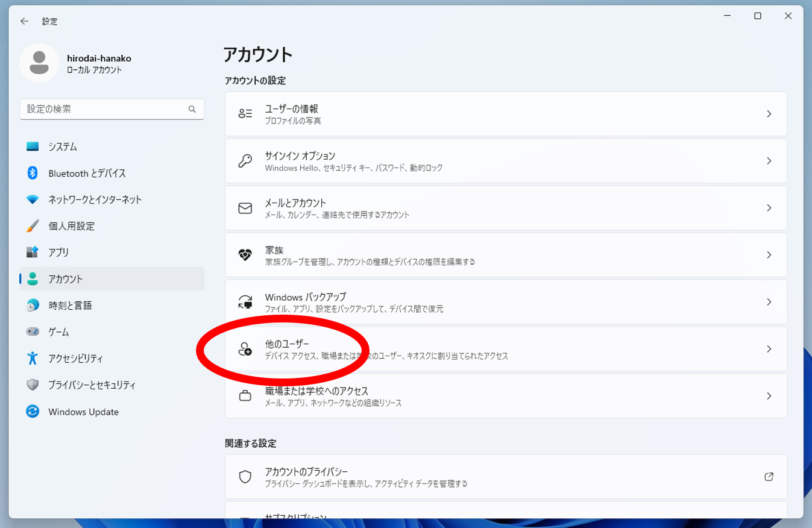Open プライバシーとセキュリティ settings
Viewport: 812px width, 528px height.
(112, 385)
